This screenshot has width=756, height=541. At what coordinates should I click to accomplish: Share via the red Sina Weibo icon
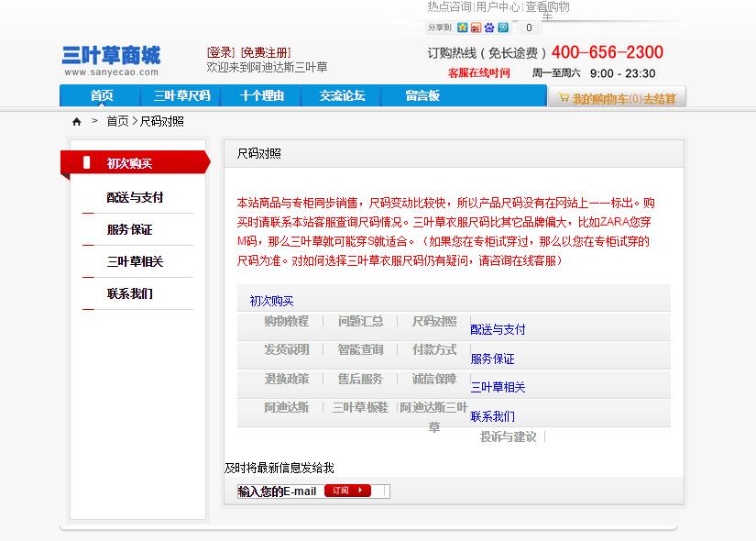(x=476, y=28)
